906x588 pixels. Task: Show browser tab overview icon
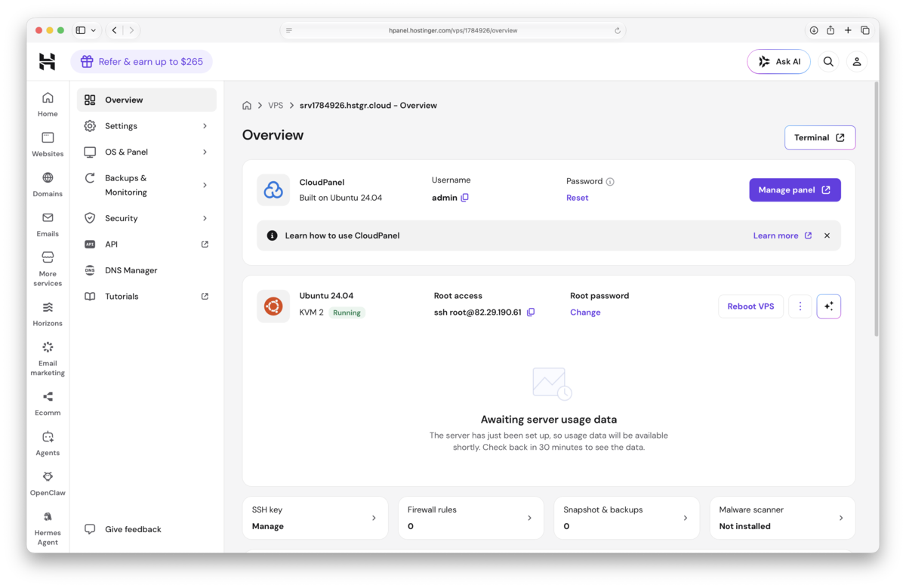pyautogui.click(x=865, y=30)
